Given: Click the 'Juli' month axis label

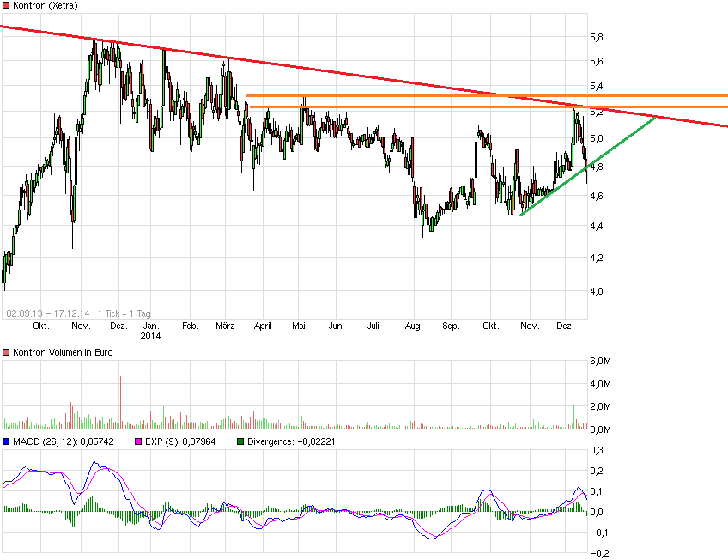Looking at the screenshot, I should 373,326.
